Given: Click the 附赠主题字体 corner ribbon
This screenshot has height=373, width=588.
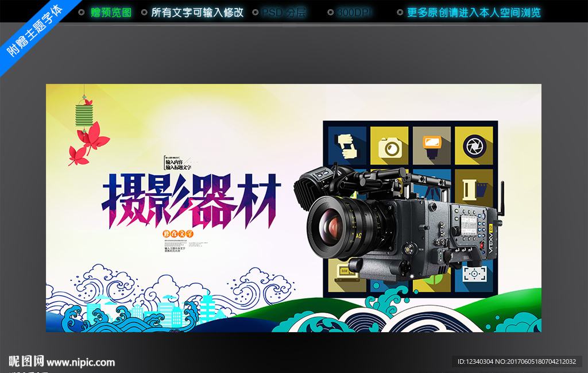Looking at the screenshot, I should 34,32.
